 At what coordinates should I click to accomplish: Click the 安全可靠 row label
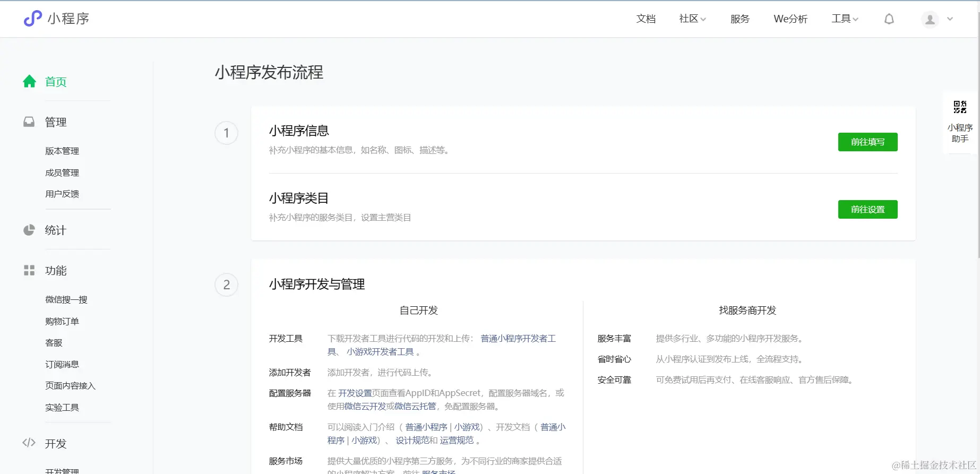pos(614,380)
